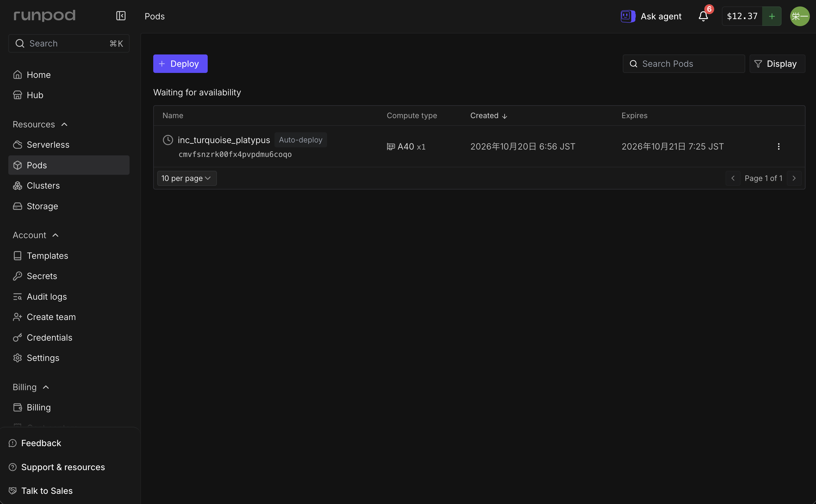
Task: Open Hub in the sidebar
Action: [69, 95]
